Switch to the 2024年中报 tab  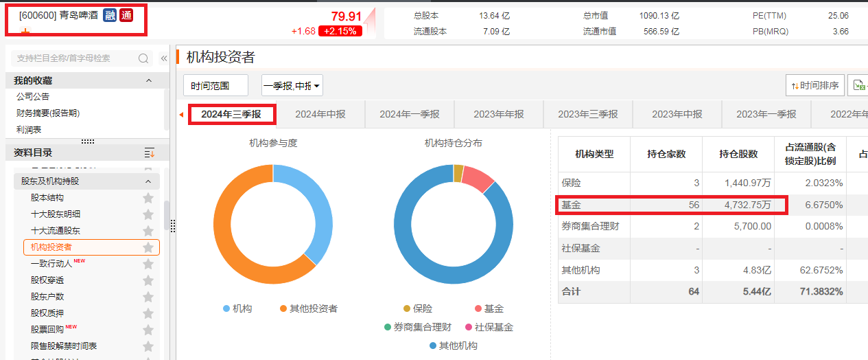(320, 115)
